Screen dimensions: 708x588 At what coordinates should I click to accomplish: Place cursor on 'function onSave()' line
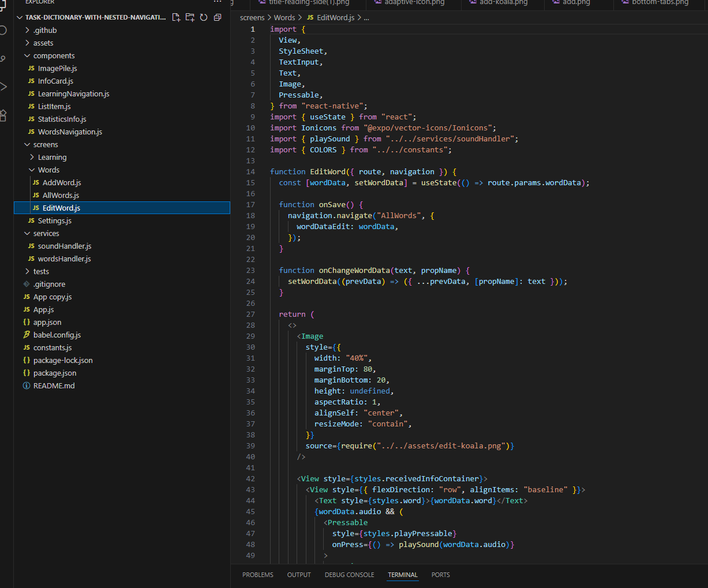321,205
